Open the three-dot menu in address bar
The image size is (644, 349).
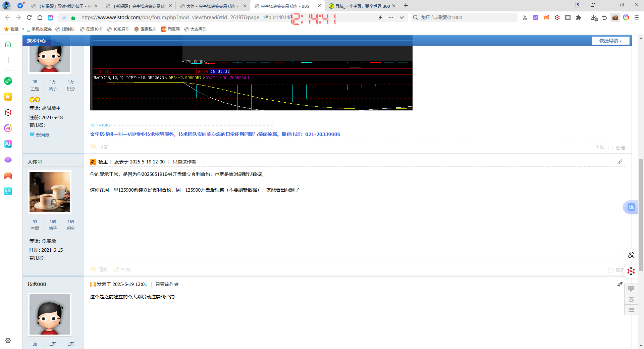pos(391,17)
